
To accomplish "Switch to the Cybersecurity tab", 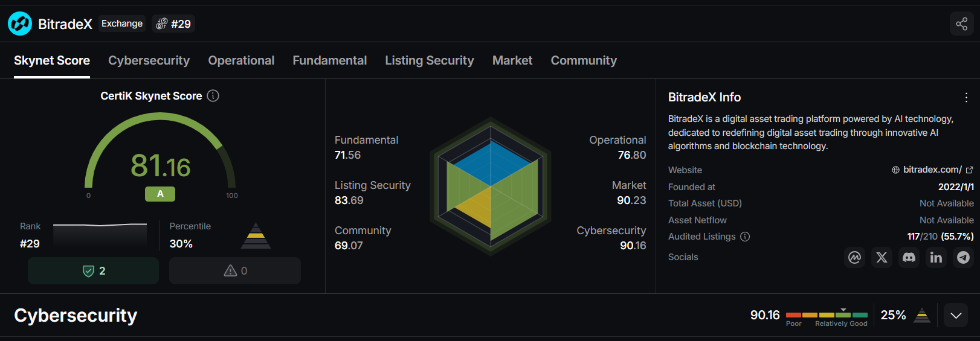I will pyautogui.click(x=149, y=60).
